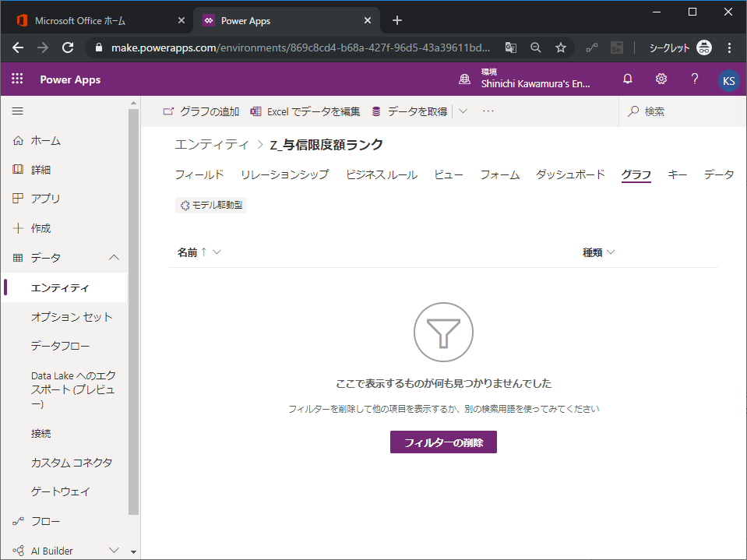Click グラフの追加 toolbar command
The image size is (747, 560).
201,111
